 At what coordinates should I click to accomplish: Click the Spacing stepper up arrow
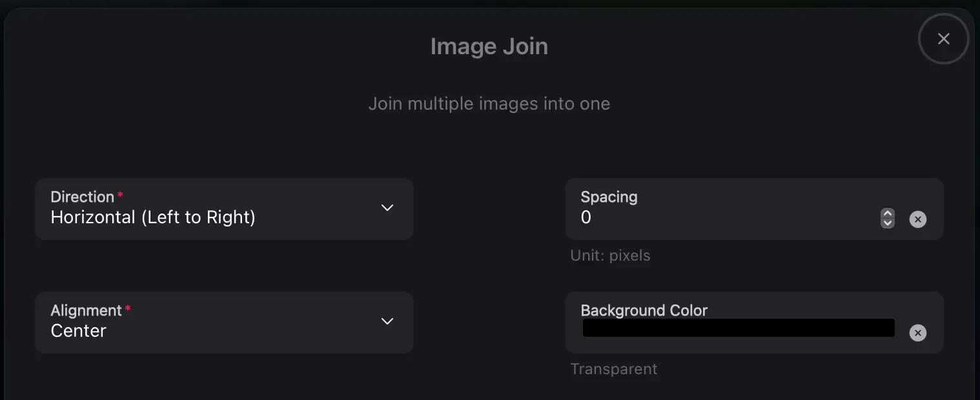tap(888, 214)
